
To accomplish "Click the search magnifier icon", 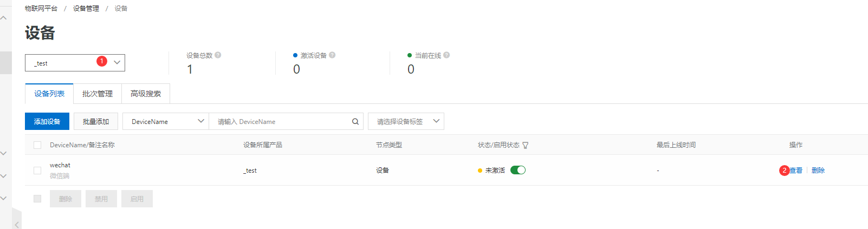I will 355,122.
